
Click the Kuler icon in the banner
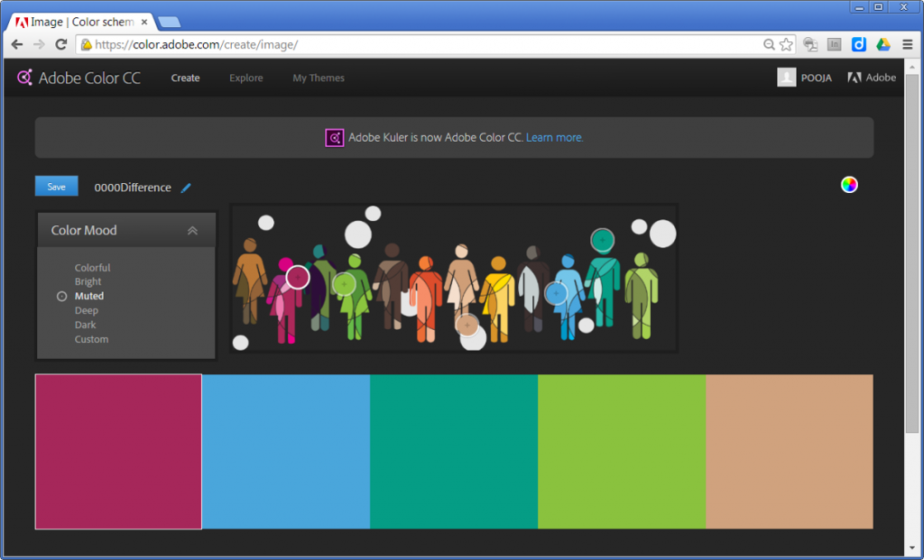pos(335,138)
